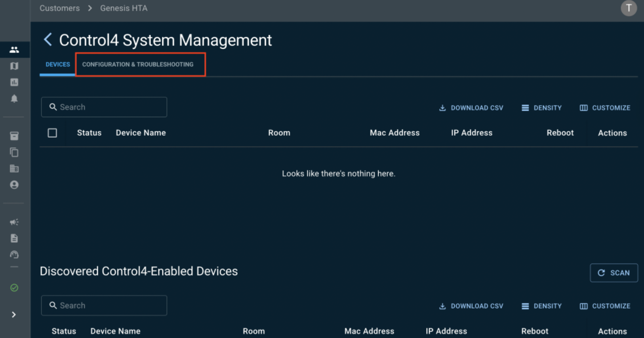Go back with the arrow beside the title

[48, 40]
